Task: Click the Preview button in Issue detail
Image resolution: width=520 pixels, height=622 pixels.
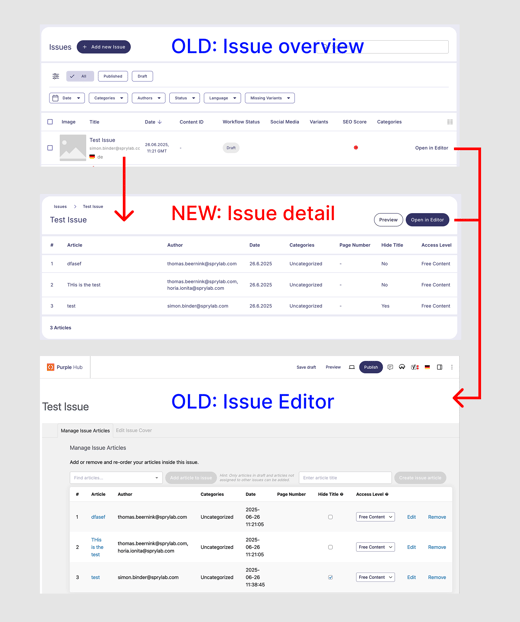Action: point(388,220)
